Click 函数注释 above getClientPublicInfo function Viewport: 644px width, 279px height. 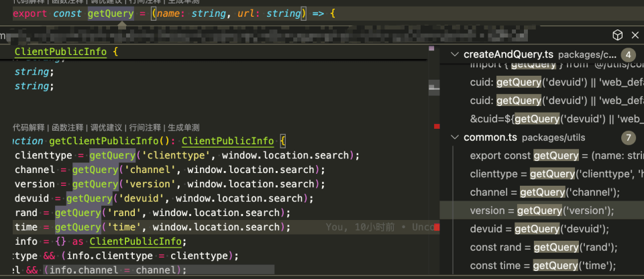[67, 127]
